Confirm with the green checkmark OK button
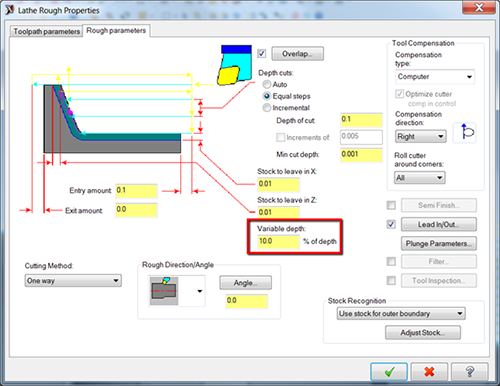 tap(389, 371)
